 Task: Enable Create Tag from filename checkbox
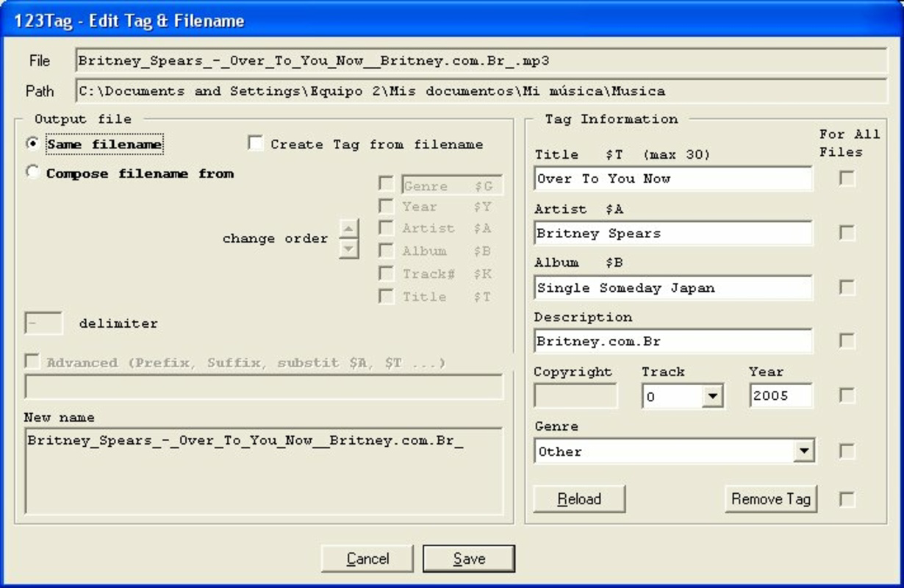(x=255, y=143)
